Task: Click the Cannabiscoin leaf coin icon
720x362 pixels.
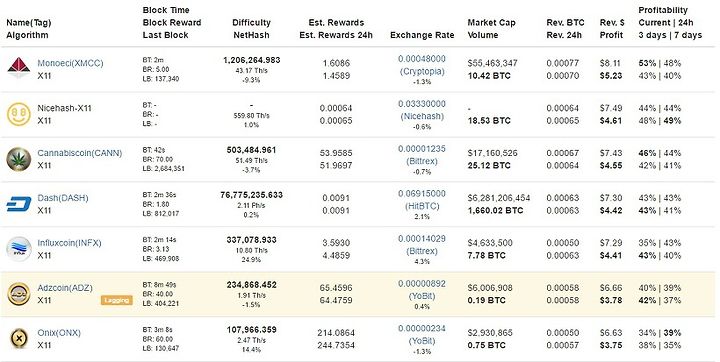Action: (19, 159)
